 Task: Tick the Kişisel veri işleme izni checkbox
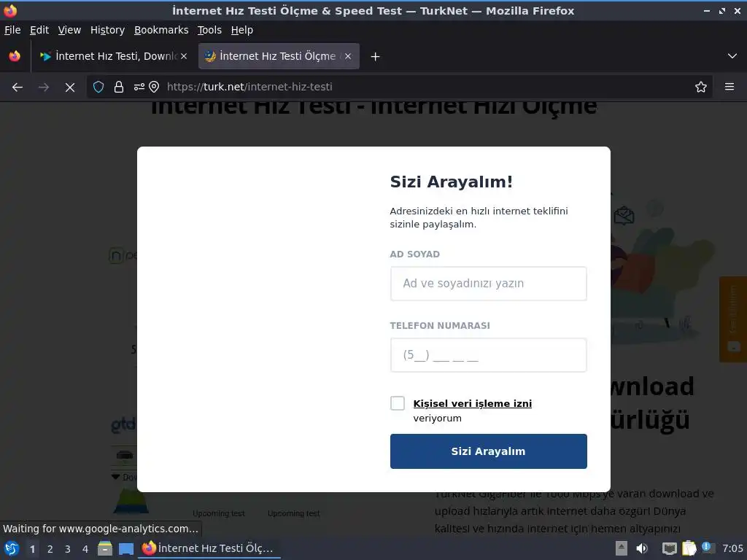pos(398,403)
